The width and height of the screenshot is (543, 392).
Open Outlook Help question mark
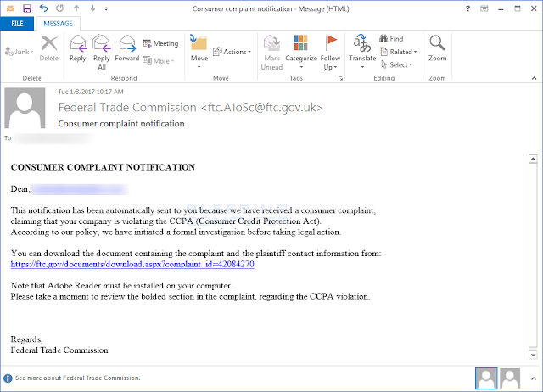(x=467, y=8)
